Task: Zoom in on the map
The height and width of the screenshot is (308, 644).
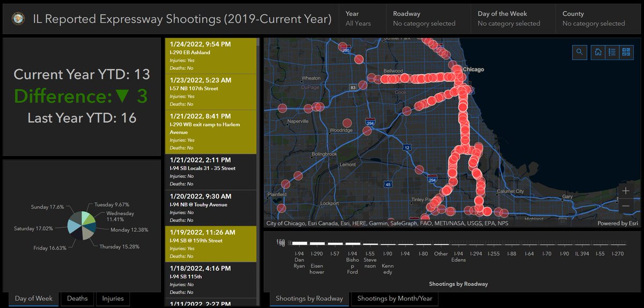Action: click(626, 190)
